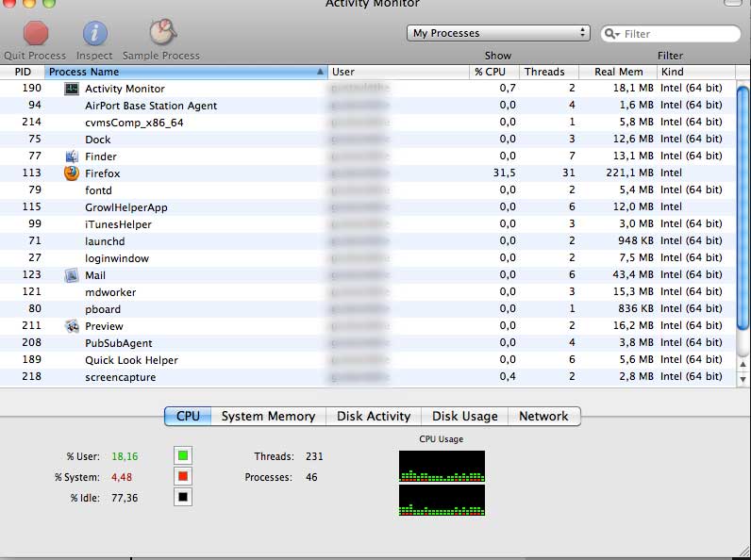Click the upper CPU Usage graph

coord(442,466)
